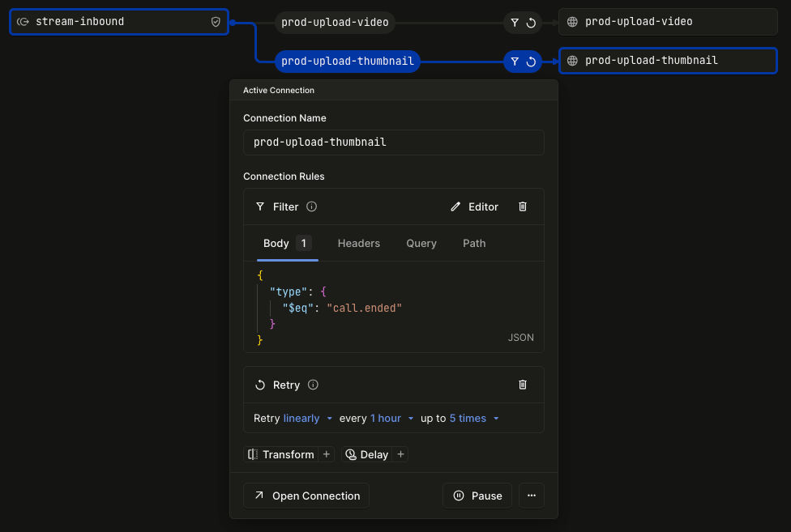Select the globe icon on prod-upload-thumbnail destination

click(573, 60)
